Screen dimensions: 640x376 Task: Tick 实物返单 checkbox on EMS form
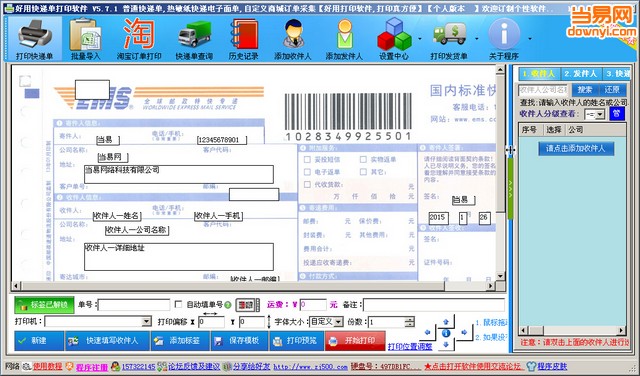click(363, 160)
